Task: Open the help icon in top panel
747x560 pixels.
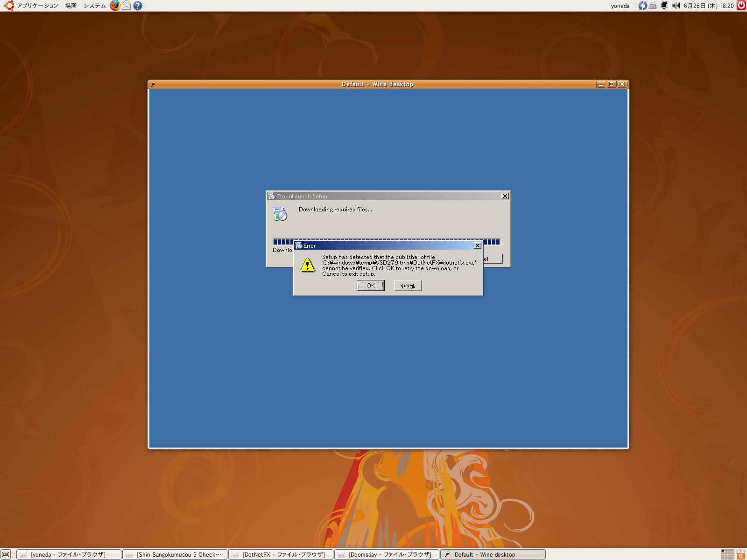Action: (x=138, y=6)
